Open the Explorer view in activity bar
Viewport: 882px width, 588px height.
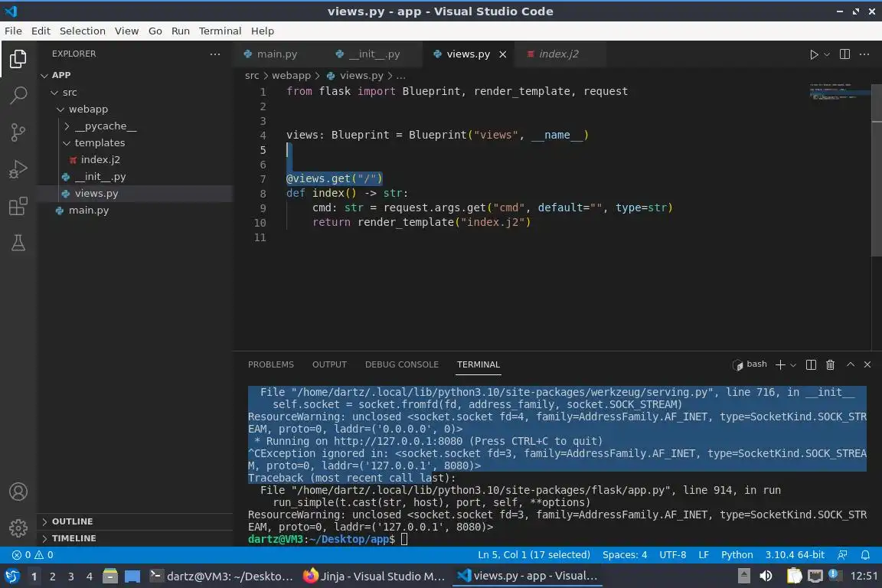point(18,59)
